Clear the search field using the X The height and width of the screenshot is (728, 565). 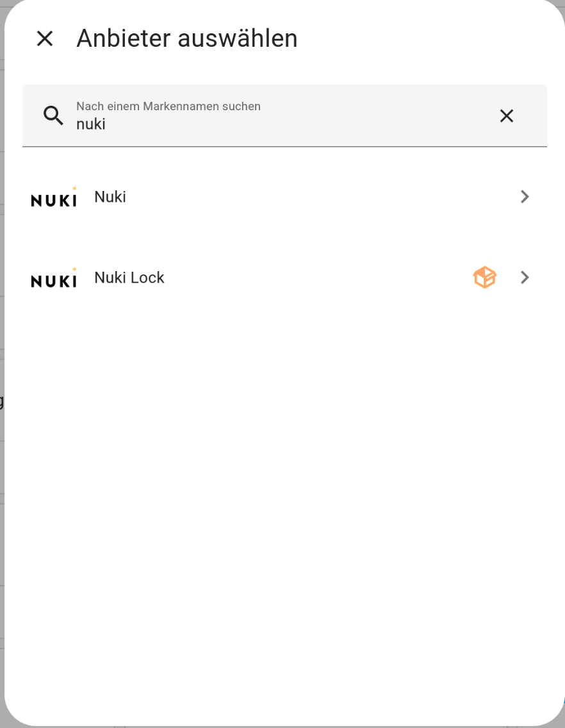click(507, 115)
